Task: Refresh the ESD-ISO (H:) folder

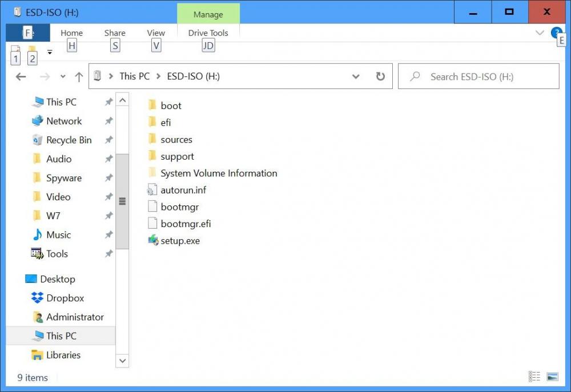Action: click(x=380, y=76)
